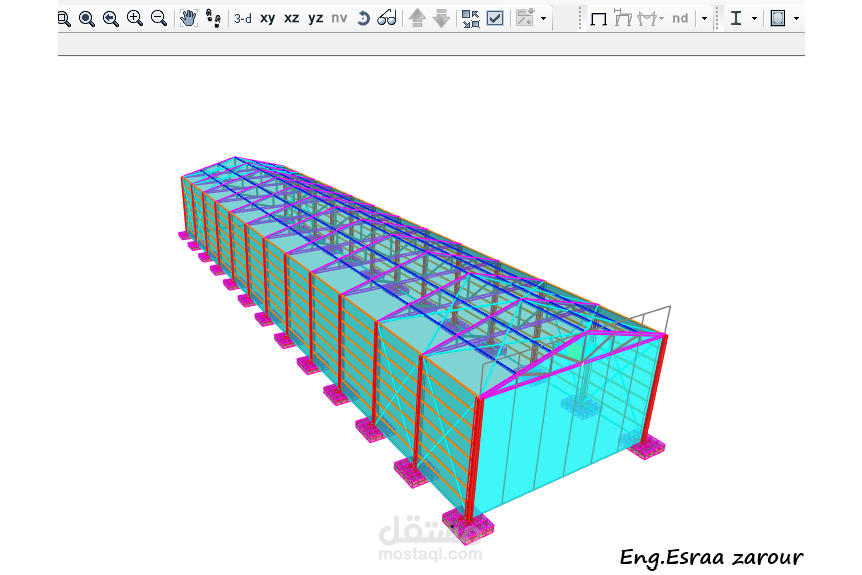Click Rotate 3D View icon
This screenshot has width=862, height=575.
pyautogui.click(x=363, y=19)
